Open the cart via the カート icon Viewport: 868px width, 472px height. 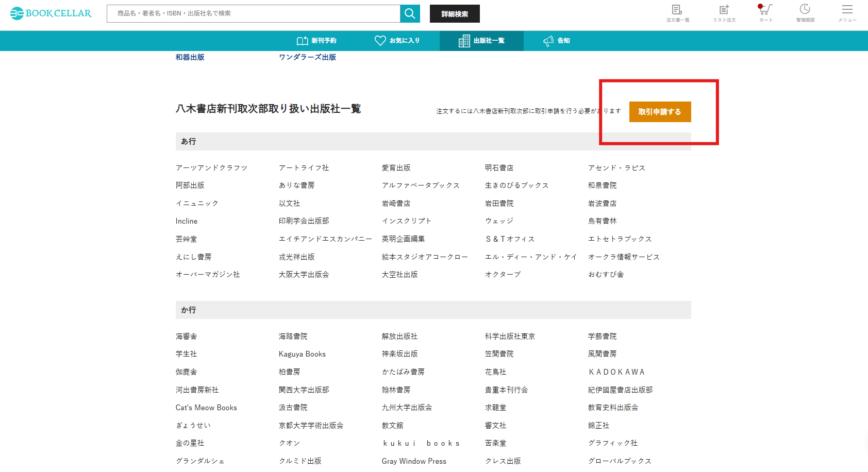point(765,13)
